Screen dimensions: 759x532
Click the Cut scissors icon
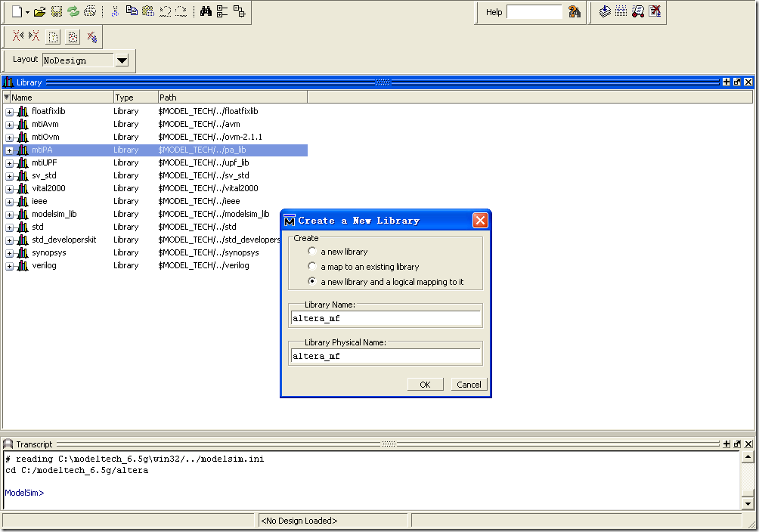click(x=115, y=11)
